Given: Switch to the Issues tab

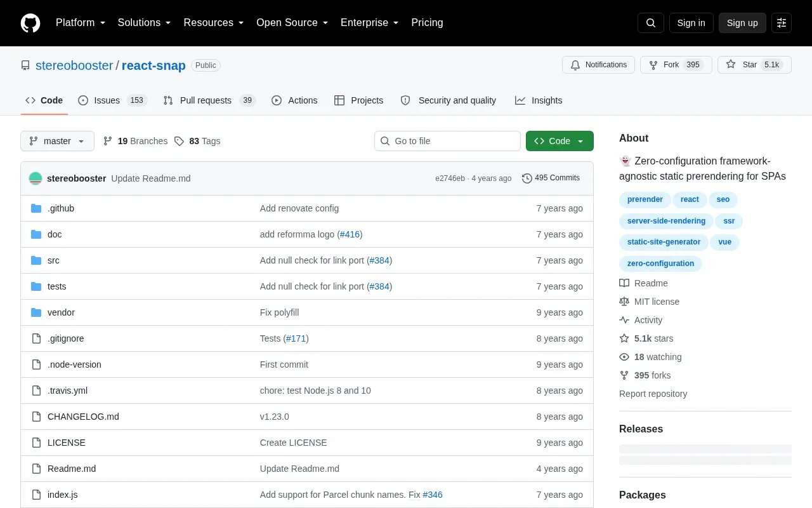Looking at the screenshot, I should pos(112,100).
